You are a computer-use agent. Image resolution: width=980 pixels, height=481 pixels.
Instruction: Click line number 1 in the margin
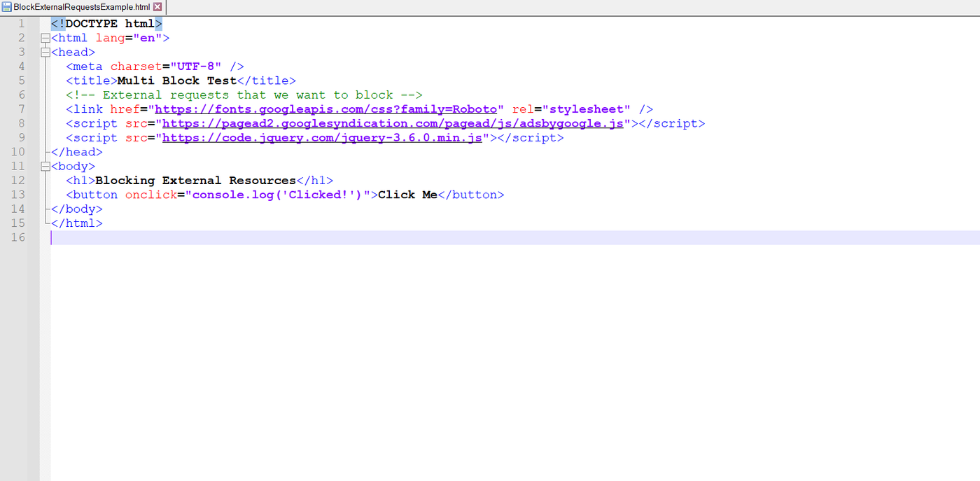(21, 24)
